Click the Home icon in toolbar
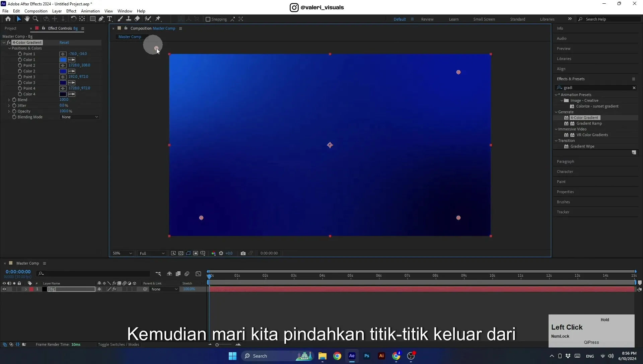Viewport: 643px width, 364px height. tap(8, 19)
